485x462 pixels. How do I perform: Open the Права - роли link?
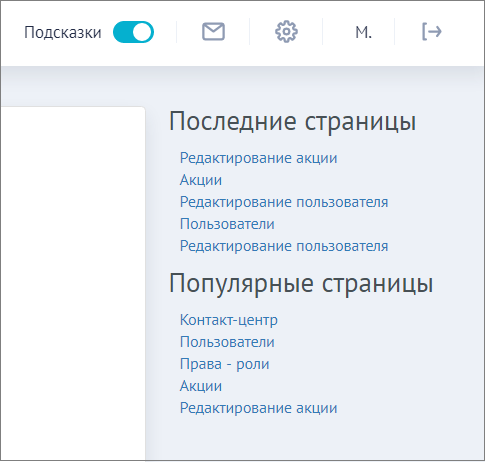[x=224, y=364]
